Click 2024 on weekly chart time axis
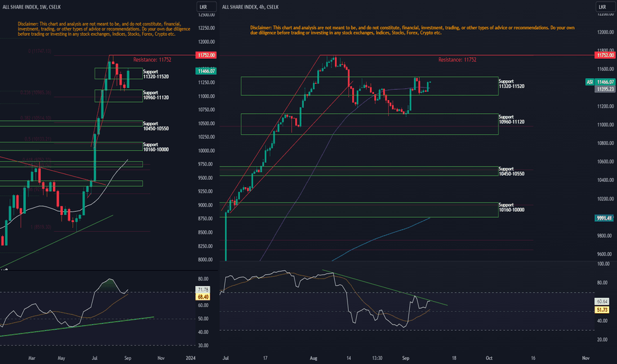 pos(191,358)
